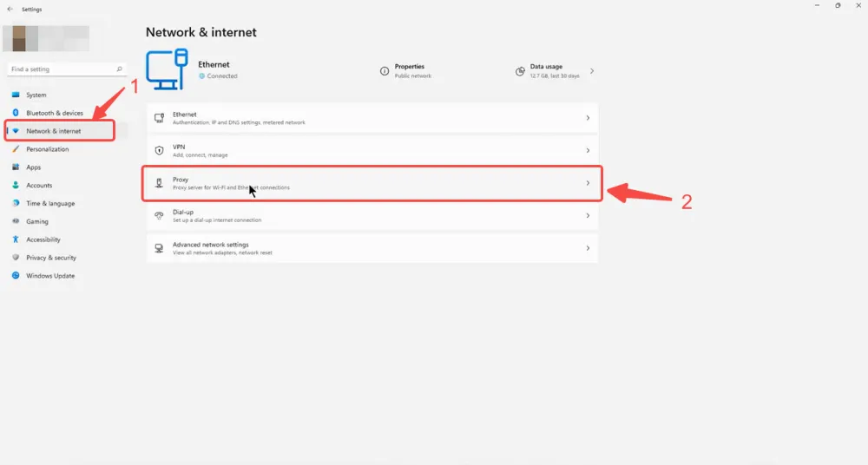The height and width of the screenshot is (465, 868).
Task: Click the Network & internet page heading
Action: click(201, 32)
